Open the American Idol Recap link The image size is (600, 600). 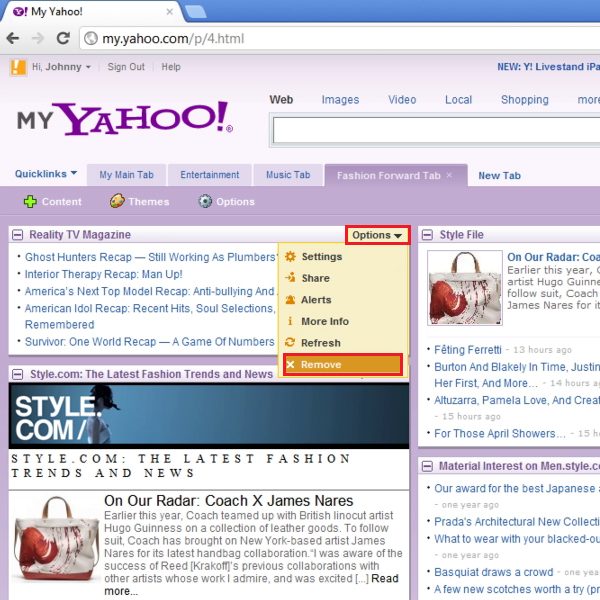tap(150, 316)
